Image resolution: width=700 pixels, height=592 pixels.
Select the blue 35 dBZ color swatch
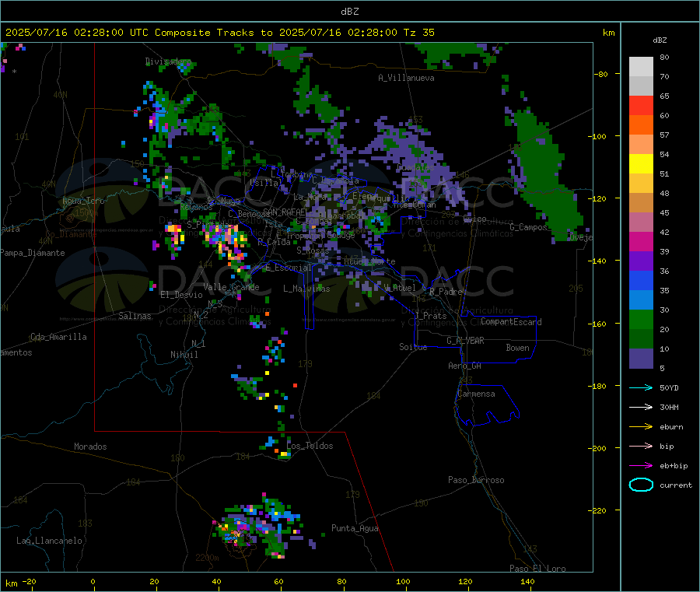[641, 280]
